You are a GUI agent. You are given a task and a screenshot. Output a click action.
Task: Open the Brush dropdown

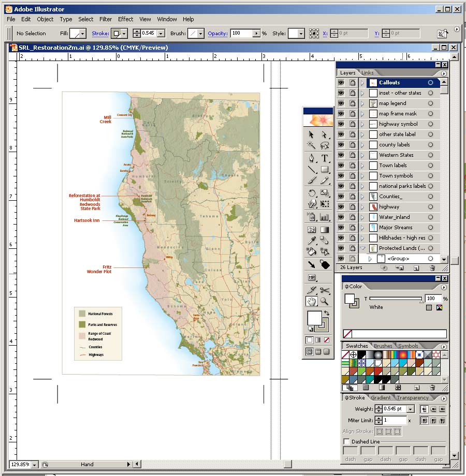click(x=200, y=34)
